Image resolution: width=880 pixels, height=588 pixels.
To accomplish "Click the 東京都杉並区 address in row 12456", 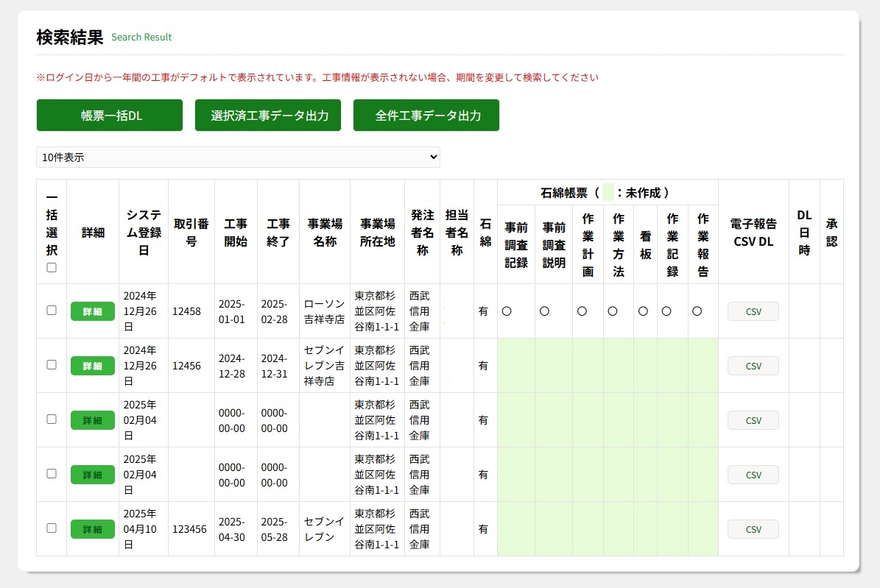I will pyautogui.click(x=376, y=366).
